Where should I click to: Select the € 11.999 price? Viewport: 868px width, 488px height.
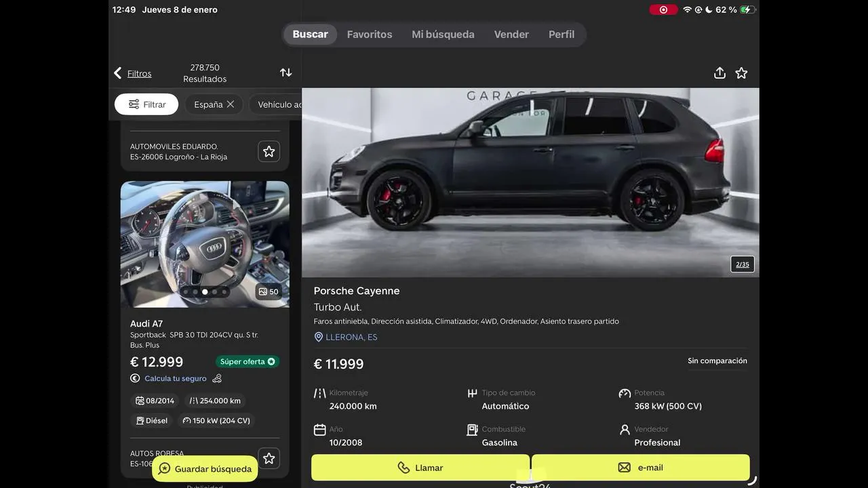[339, 364]
